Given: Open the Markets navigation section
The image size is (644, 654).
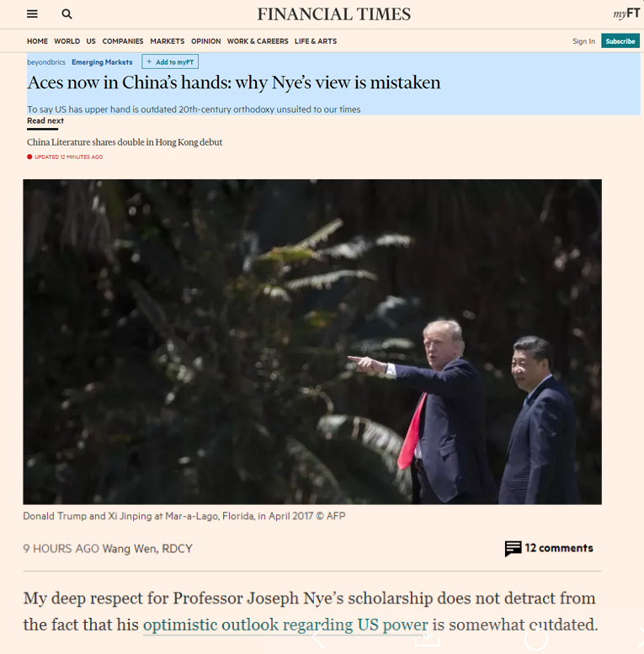Looking at the screenshot, I should click(168, 41).
